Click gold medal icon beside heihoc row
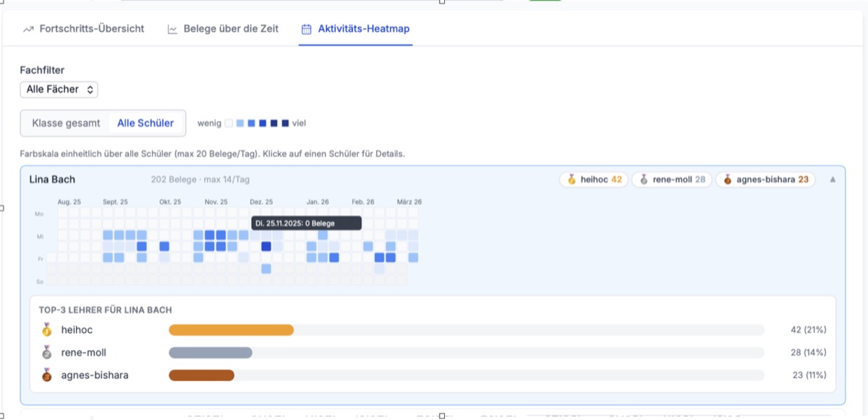Screen dimensions: 868x420 click(x=47, y=330)
